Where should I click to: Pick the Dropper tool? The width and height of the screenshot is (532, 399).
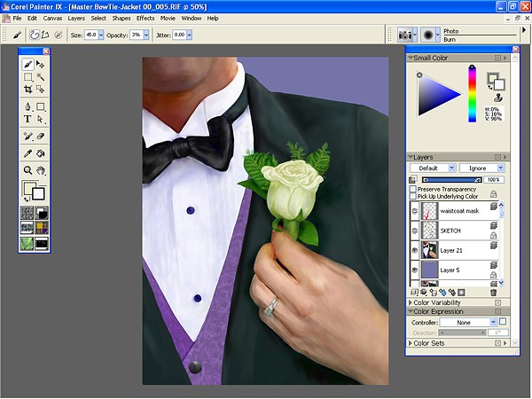[x=27, y=153]
